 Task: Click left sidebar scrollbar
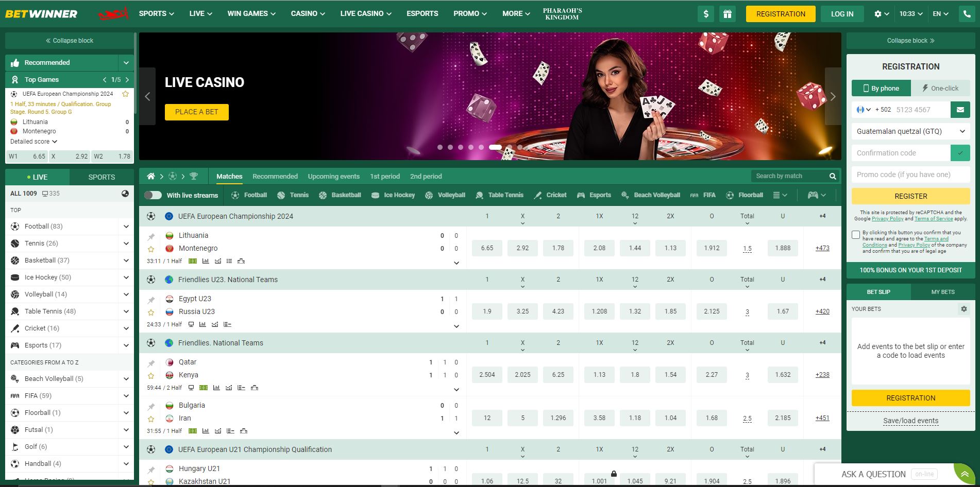coord(135,72)
